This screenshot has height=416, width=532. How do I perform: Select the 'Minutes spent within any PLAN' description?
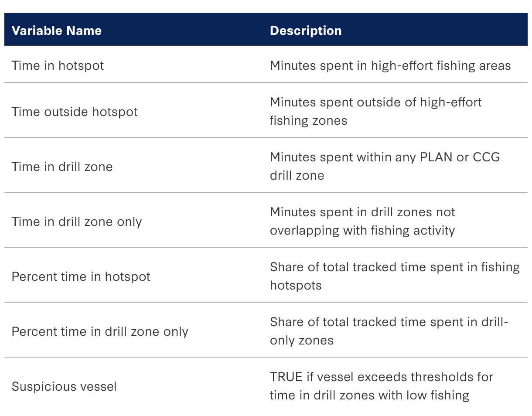tap(385, 166)
